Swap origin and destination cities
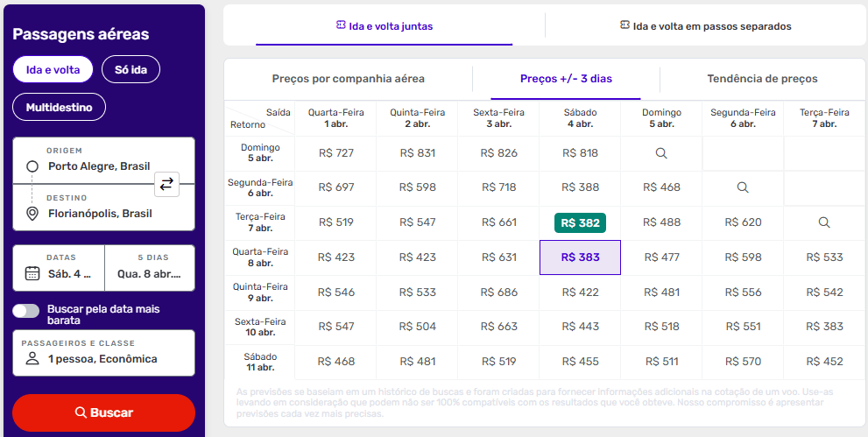This screenshot has width=868, height=437. tap(166, 184)
